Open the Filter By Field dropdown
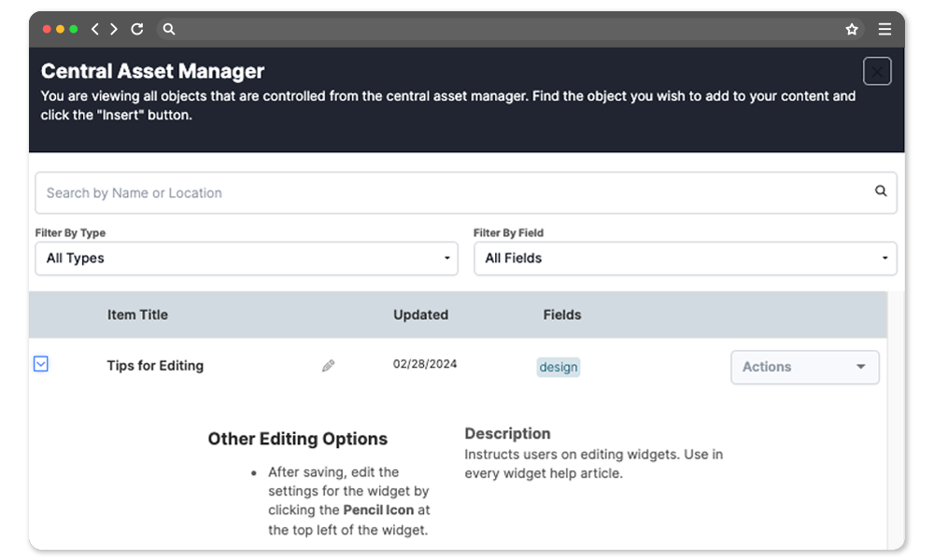 click(685, 259)
